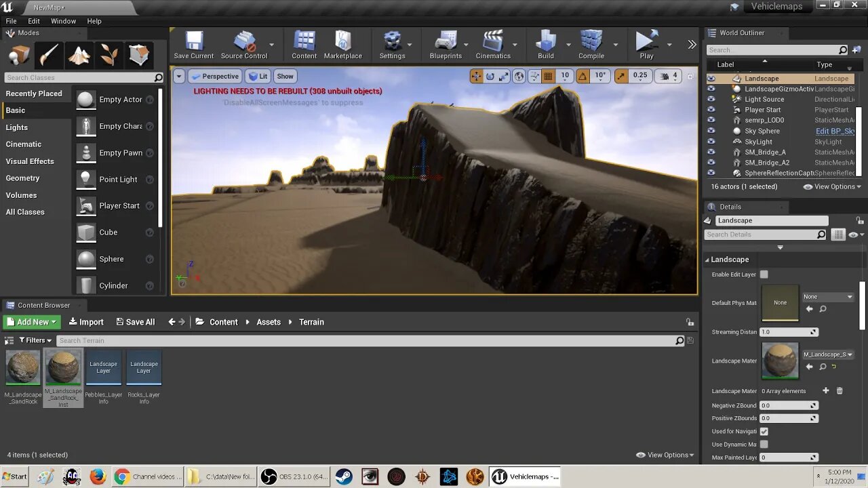
Task: Open the Cinematics toolbar icon
Action: [x=493, y=45]
